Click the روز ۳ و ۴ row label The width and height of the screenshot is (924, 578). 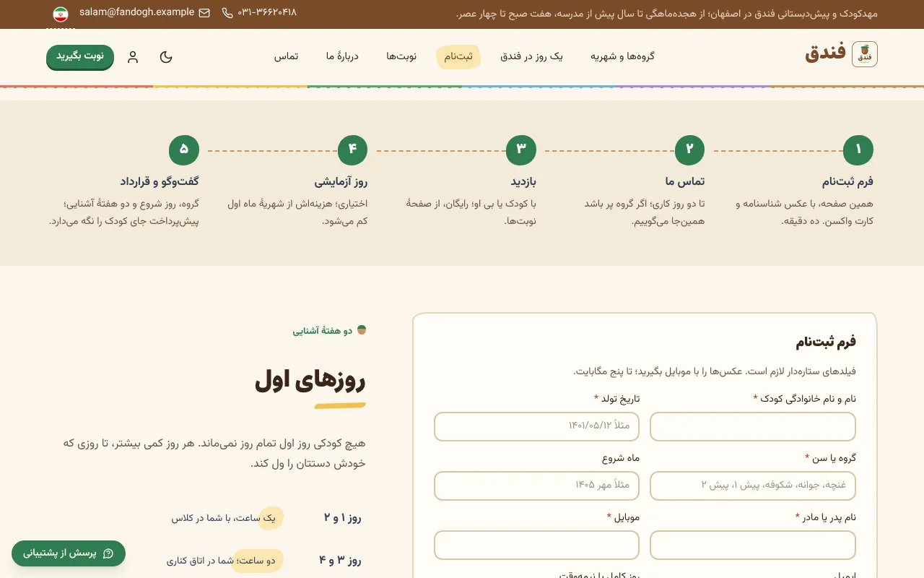tap(340, 560)
